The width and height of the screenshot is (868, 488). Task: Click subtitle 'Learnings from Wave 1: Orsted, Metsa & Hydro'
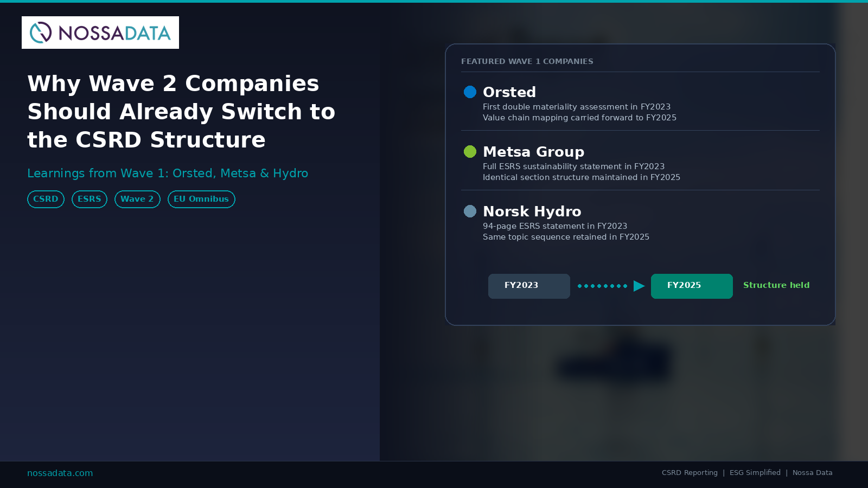tap(168, 174)
